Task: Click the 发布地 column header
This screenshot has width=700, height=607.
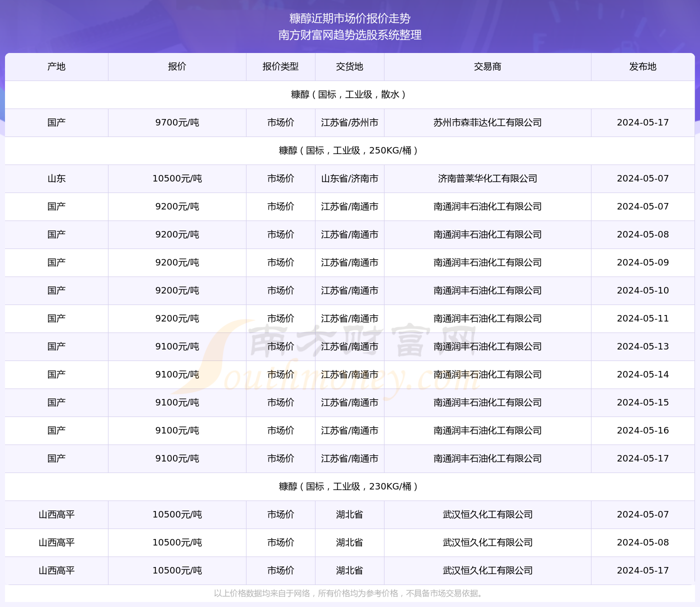Action: pos(642,66)
